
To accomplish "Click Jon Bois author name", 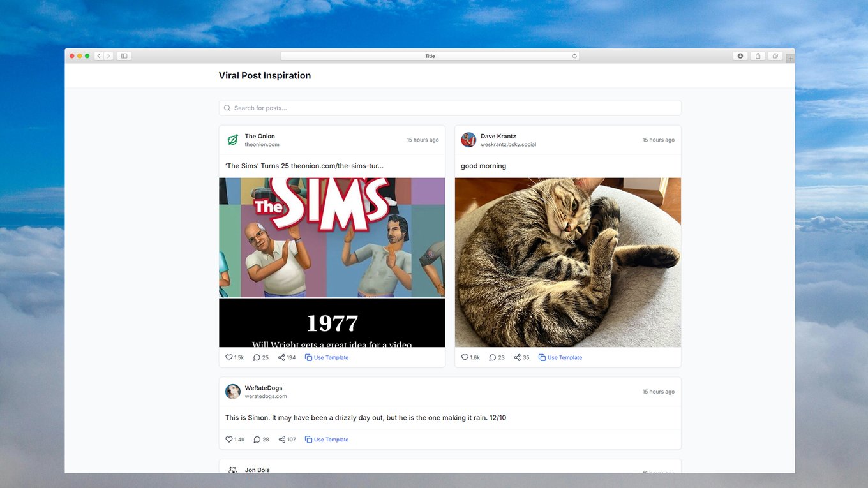I will [257, 470].
